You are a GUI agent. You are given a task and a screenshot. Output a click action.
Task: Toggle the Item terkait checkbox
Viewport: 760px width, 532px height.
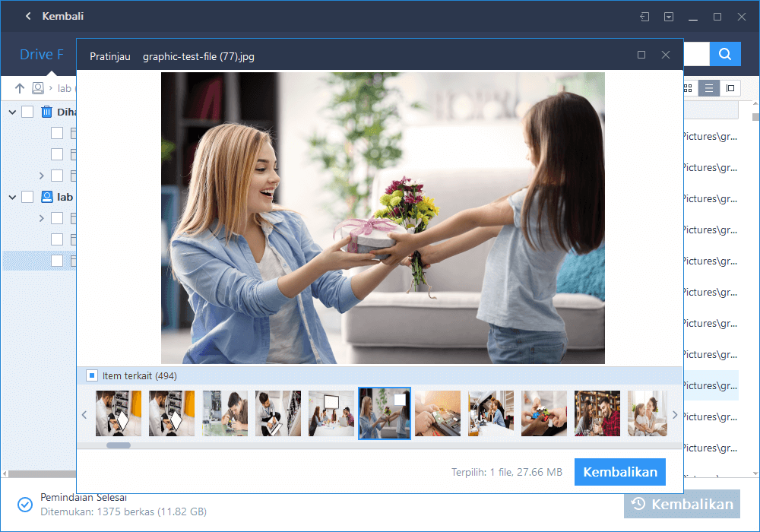[92, 375]
